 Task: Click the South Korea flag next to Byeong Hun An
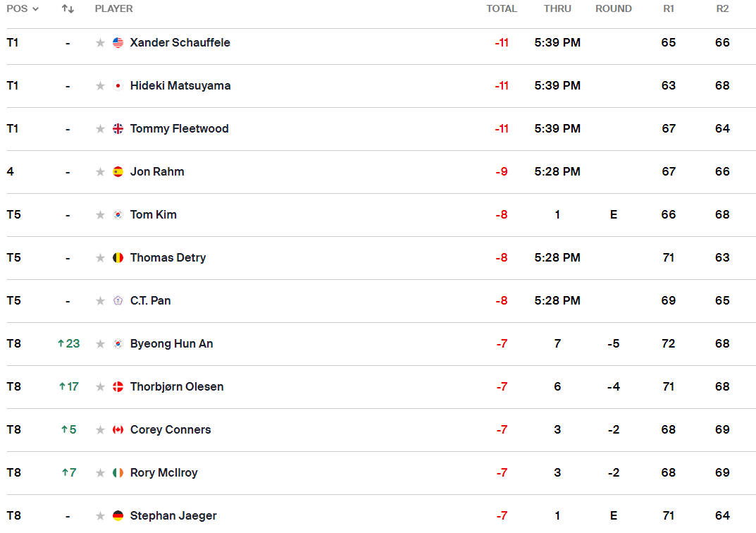(118, 343)
